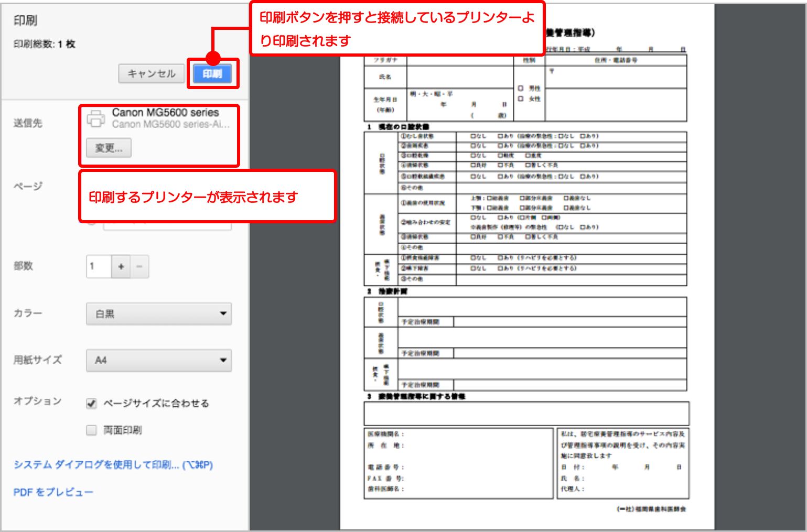Click the 女性 checkbox in the preview form
The image size is (807, 532).
pyautogui.click(x=521, y=99)
